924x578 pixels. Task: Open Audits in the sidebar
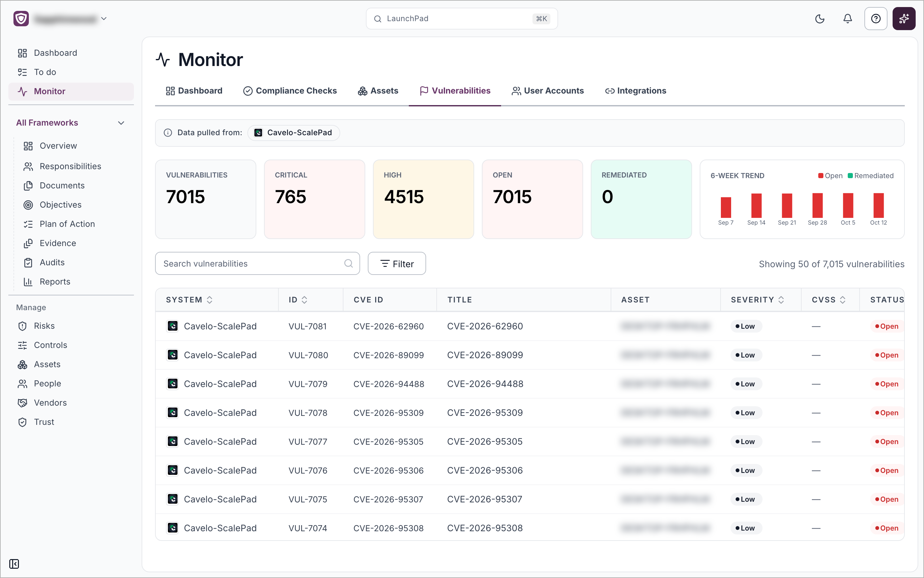point(77,262)
